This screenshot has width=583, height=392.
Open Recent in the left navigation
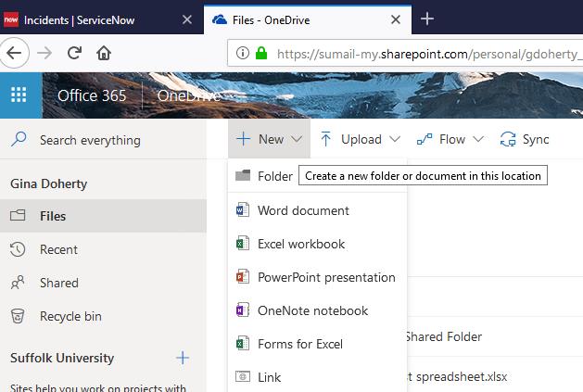point(103,249)
